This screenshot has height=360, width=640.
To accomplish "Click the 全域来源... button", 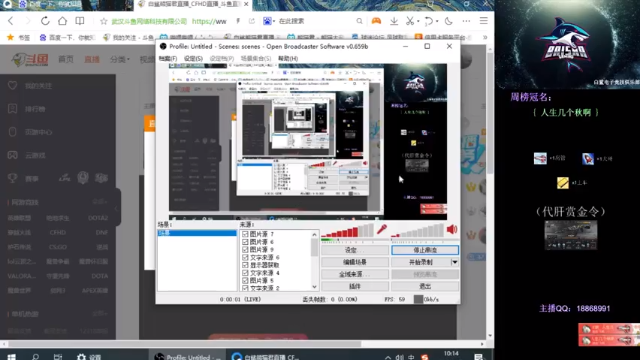I will [x=355, y=274].
